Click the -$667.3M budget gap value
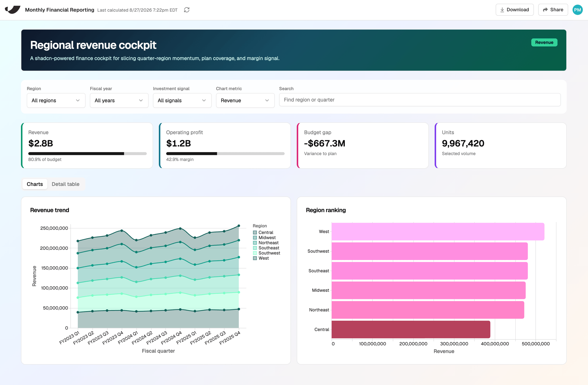 (x=325, y=144)
